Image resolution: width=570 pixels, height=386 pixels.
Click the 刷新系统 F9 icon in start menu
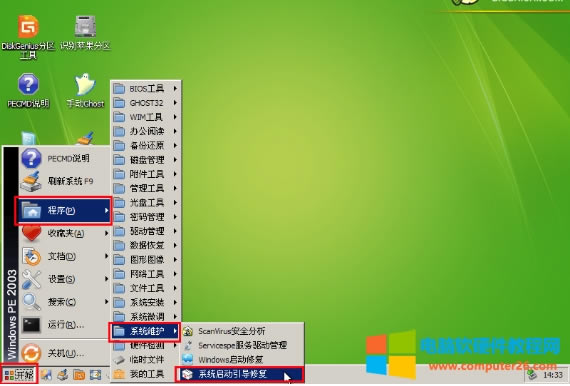pyautogui.click(x=31, y=181)
